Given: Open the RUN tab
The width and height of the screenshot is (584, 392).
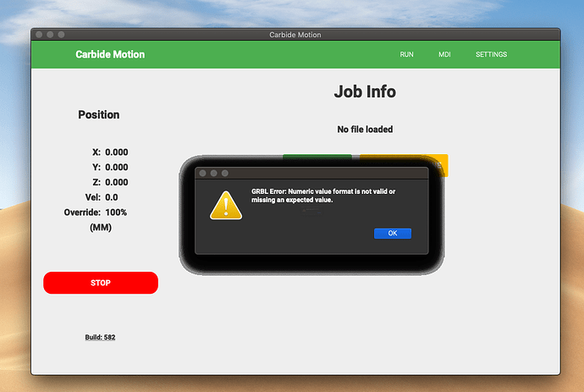Looking at the screenshot, I should click(x=407, y=54).
